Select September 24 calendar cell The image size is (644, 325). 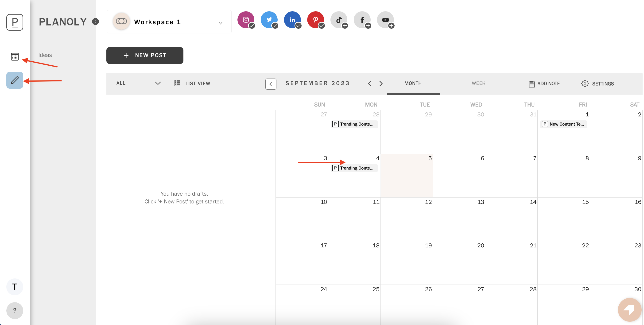point(302,305)
